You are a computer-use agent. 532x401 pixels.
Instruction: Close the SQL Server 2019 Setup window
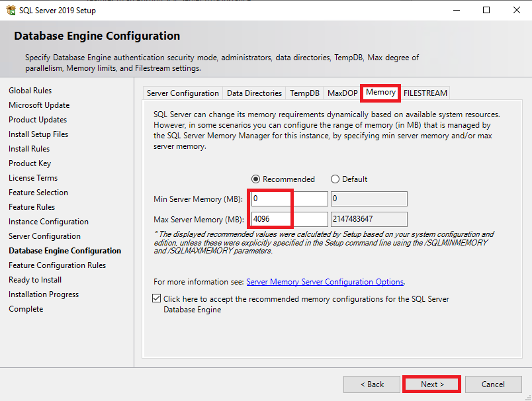pyautogui.click(x=517, y=10)
